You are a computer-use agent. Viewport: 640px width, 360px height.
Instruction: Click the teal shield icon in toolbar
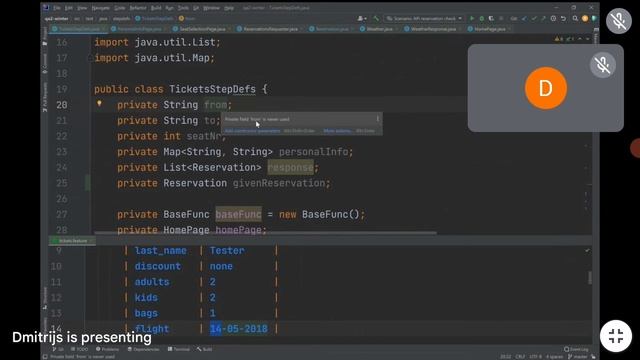coord(594,18)
